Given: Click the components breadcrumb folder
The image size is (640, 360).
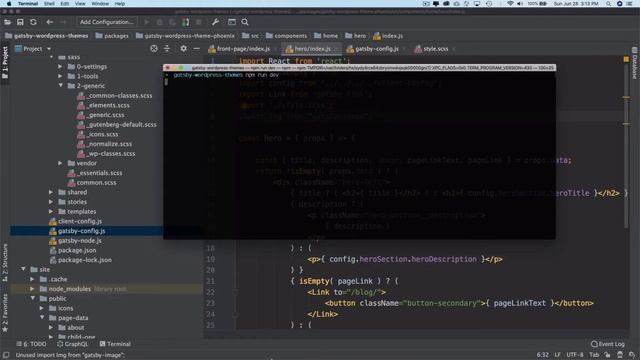Looking at the screenshot, I should [286, 36].
